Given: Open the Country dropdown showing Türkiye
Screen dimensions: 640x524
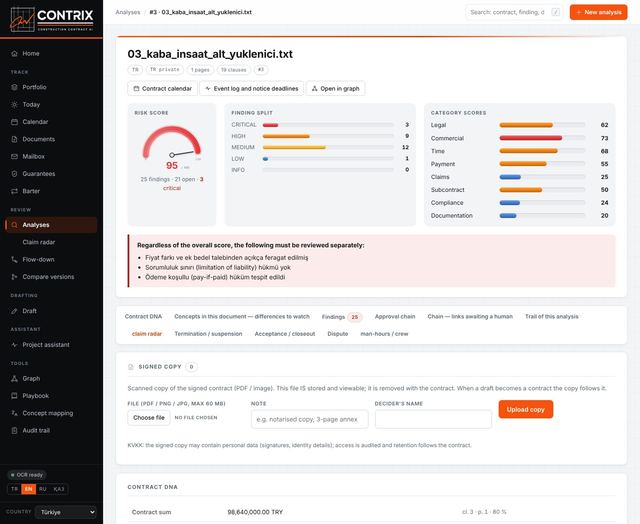Looking at the screenshot, I should tap(66, 512).
